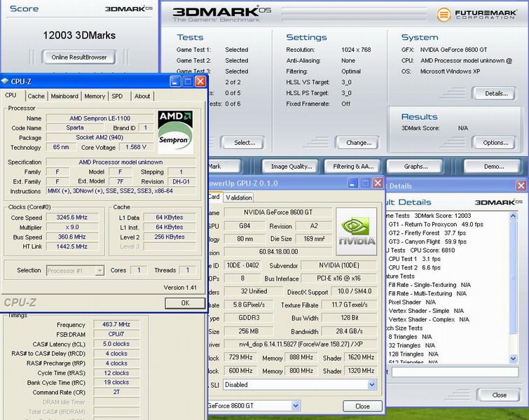
Task: Click the Command Rate 2T value
Action: (116, 392)
